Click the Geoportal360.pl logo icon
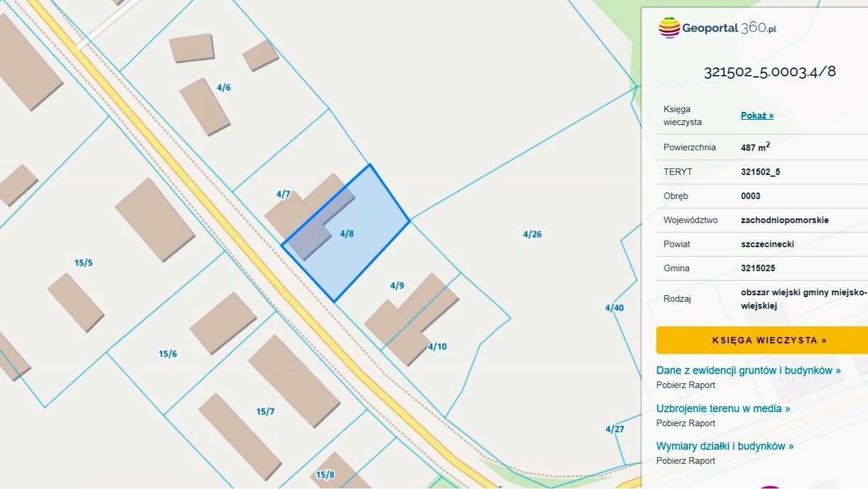The height and width of the screenshot is (489, 868). point(669,28)
